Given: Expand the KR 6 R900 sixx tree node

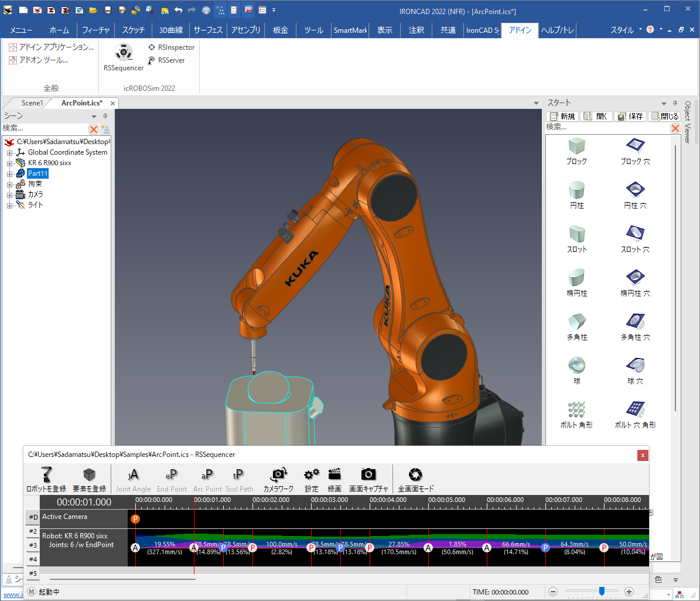Looking at the screenshot, I should pyautogui.click(x=9, y=163).
